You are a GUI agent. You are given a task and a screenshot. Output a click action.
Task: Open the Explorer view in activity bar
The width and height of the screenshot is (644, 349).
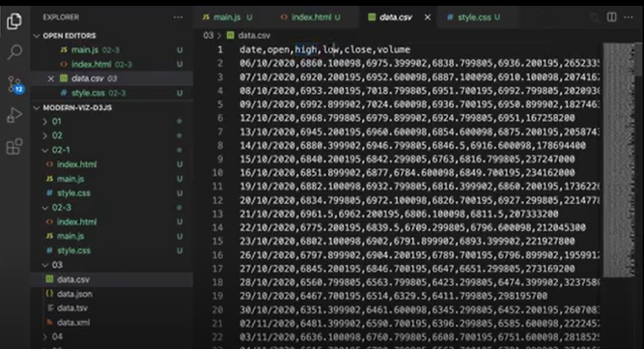[x=14, y=21]
